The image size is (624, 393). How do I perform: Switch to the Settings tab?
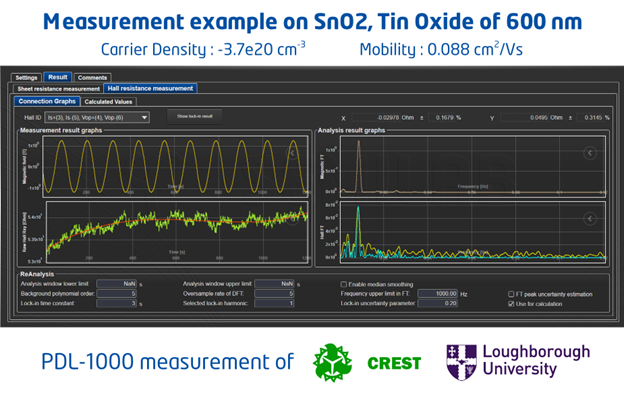[x=26, y=78]
